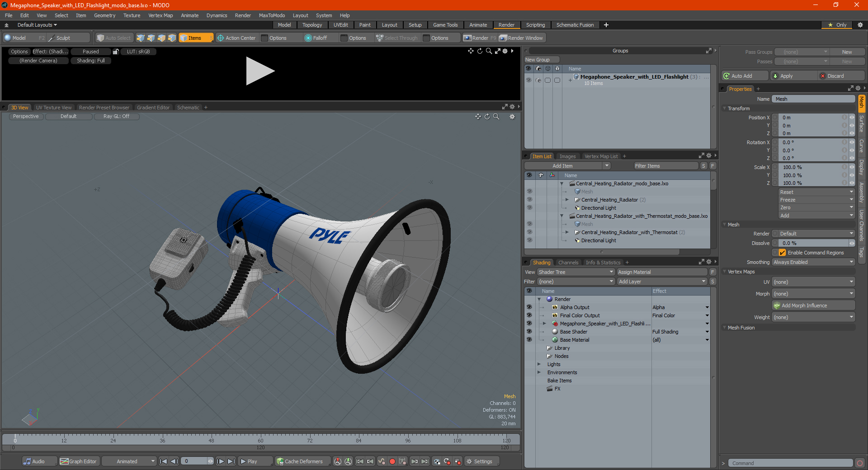Toggle visibility of Base Shader

tap(529, 332)
